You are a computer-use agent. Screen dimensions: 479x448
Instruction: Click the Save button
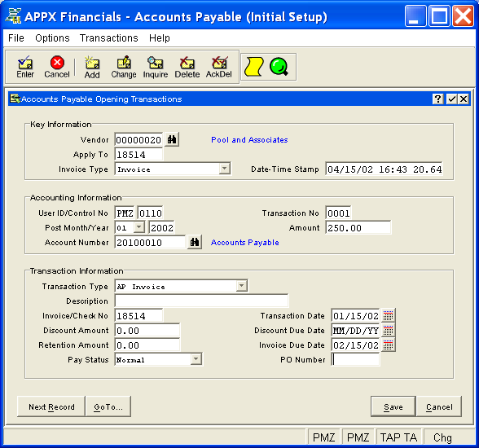coord(393,406)
